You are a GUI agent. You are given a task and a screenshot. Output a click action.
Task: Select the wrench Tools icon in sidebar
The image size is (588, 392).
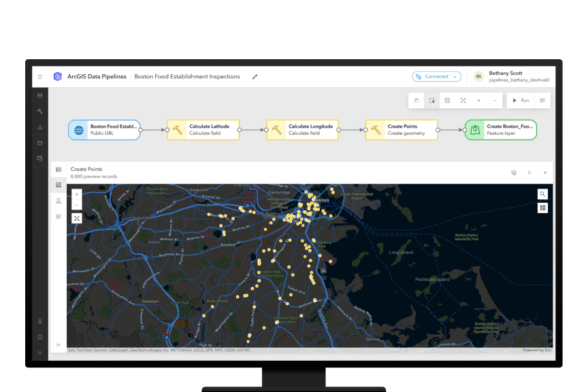point(39,111)
